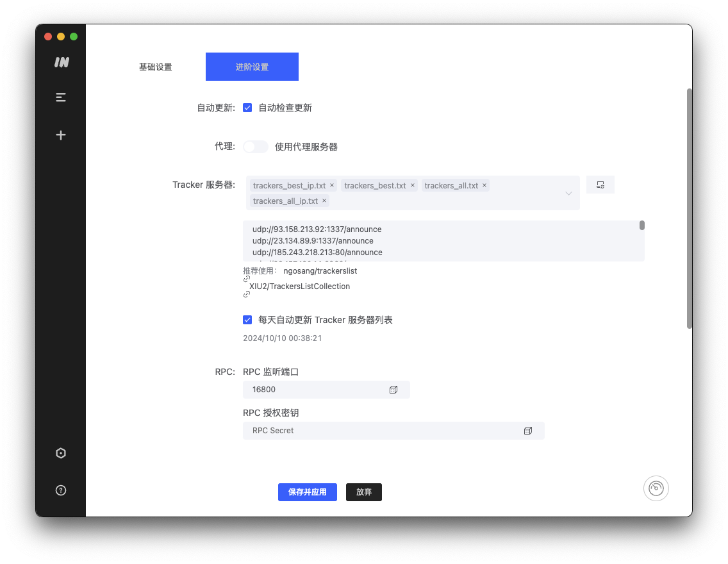Switch to 基础设置 tab
Image resolution: width=728 pixels, height=564 pixels.
point(156,67)
